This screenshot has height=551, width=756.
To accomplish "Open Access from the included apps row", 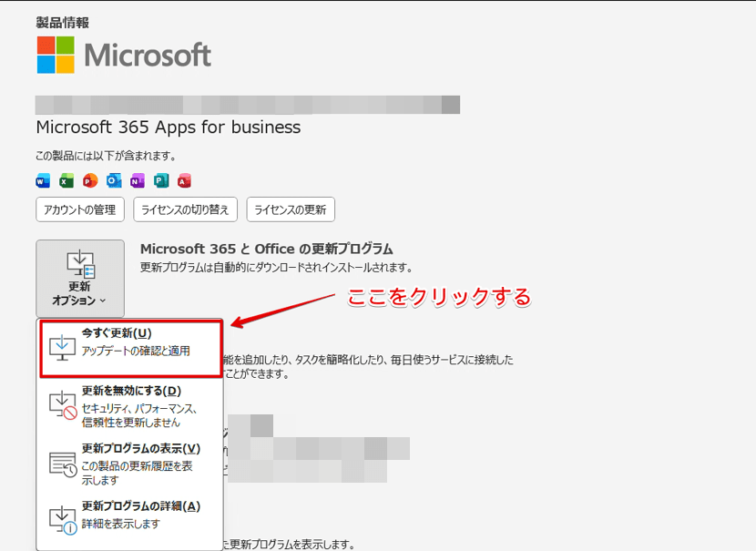I will click(183, 181).
